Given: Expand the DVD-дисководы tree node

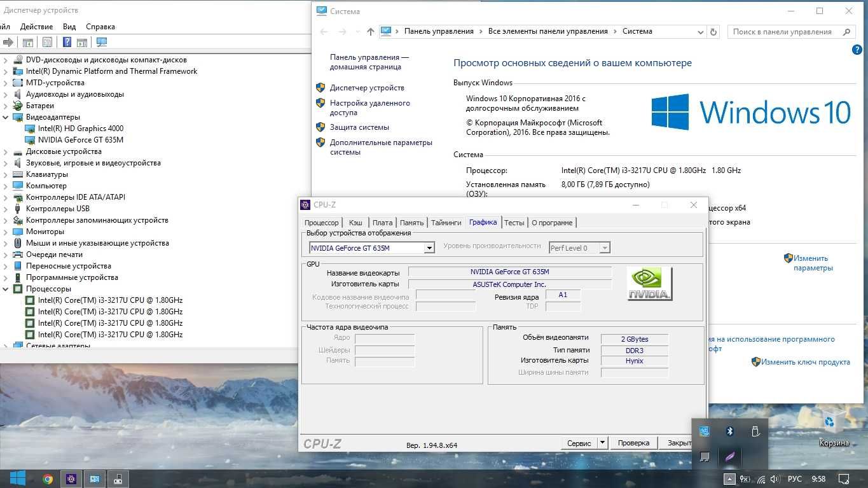Looking at the screenshot, I should point(6,60).
